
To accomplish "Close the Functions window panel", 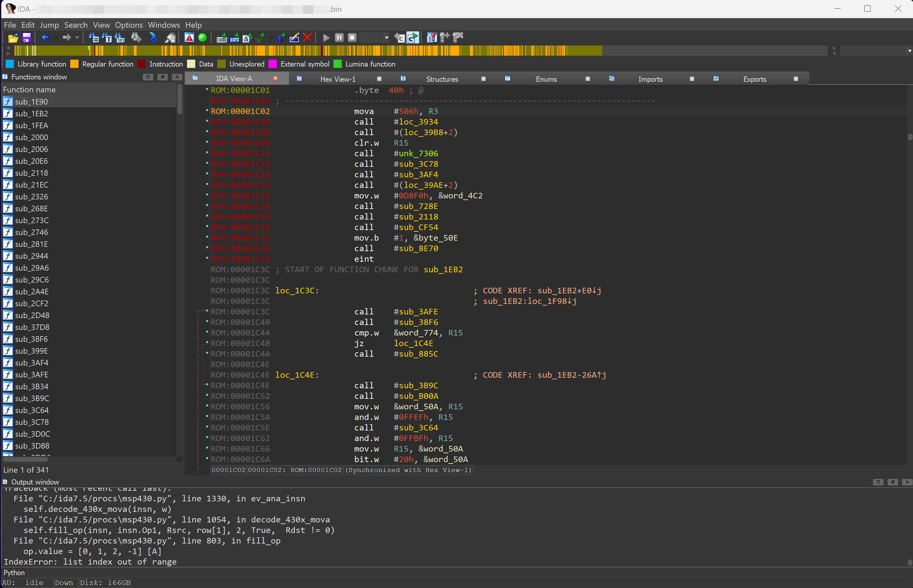I will (x=177, y=77).
